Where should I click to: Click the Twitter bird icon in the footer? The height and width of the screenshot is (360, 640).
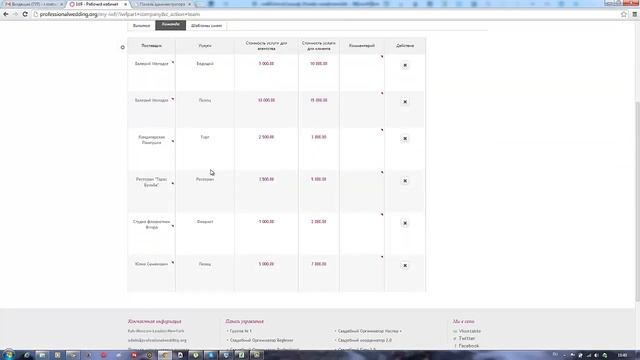[455, 338]
